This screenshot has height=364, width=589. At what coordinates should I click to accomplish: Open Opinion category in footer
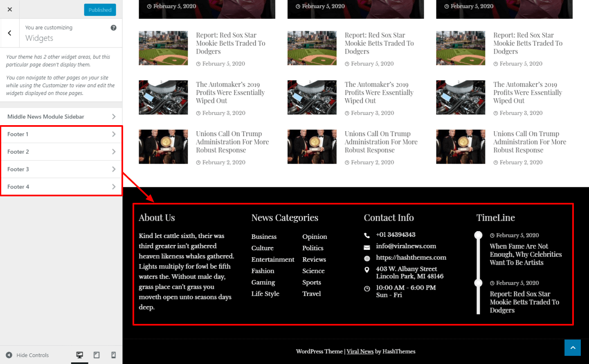[315, 237]
